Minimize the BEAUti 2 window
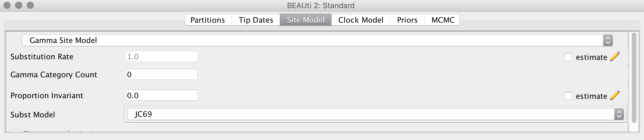Viewport: 644px width, 140px height. [x=19, y=5]
